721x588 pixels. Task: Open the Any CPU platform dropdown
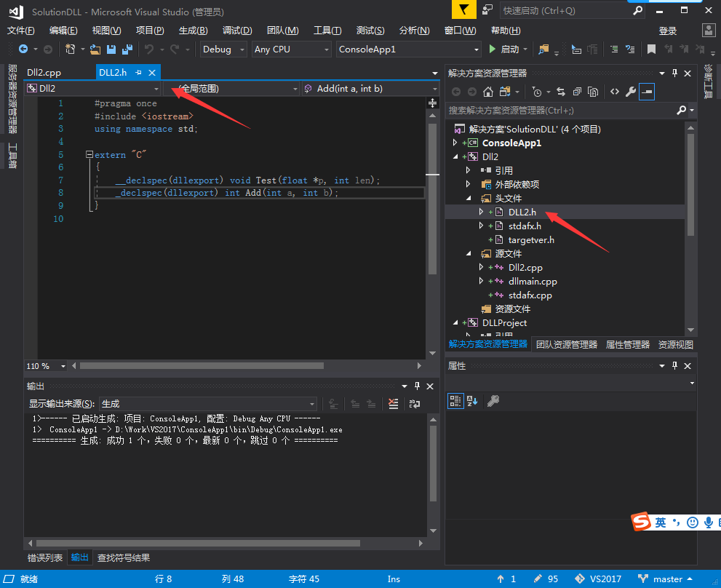point(292,49)
